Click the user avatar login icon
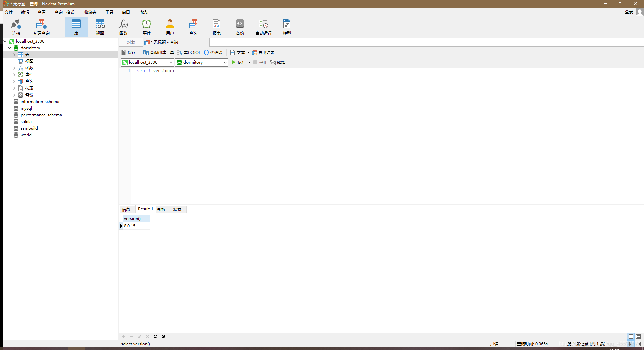The image size is (644, 350). tap(639, 12)
